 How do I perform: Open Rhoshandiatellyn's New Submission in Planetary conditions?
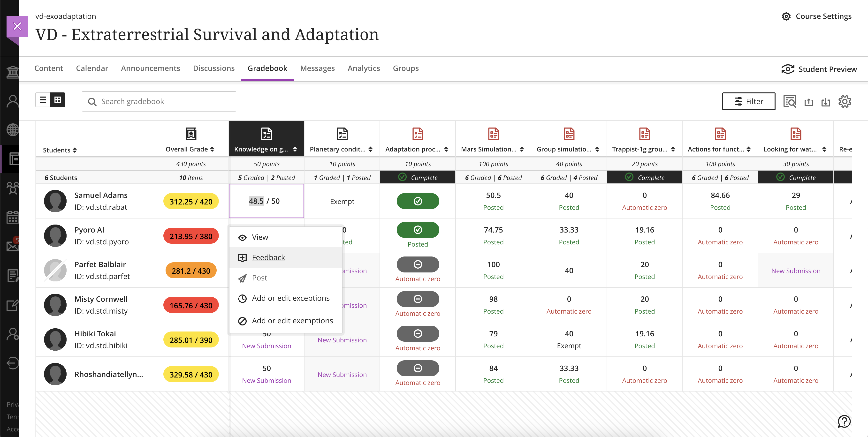[x=342, y=374]
